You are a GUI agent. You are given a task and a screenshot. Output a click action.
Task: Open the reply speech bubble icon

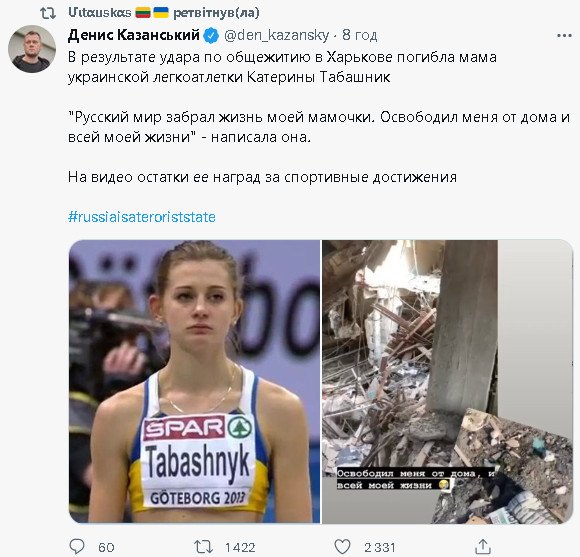click(77, 546)
